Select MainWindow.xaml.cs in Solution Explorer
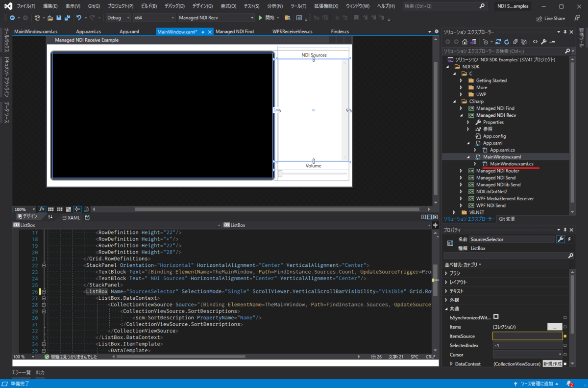 coord(512,163)
